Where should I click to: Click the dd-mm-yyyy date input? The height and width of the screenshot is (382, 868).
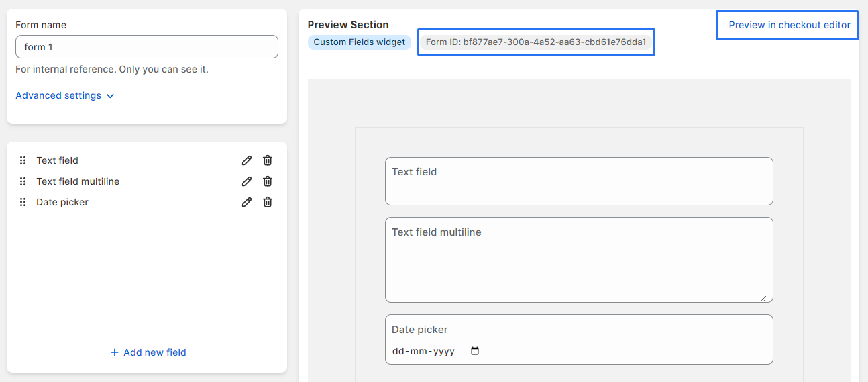423,351
